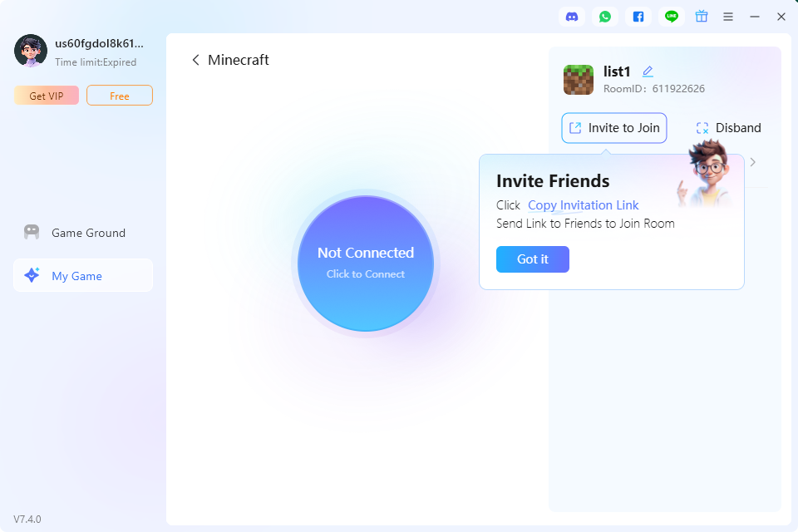
Task: Open the WhatsApp icon in title bar
Action: click(604, 17)
